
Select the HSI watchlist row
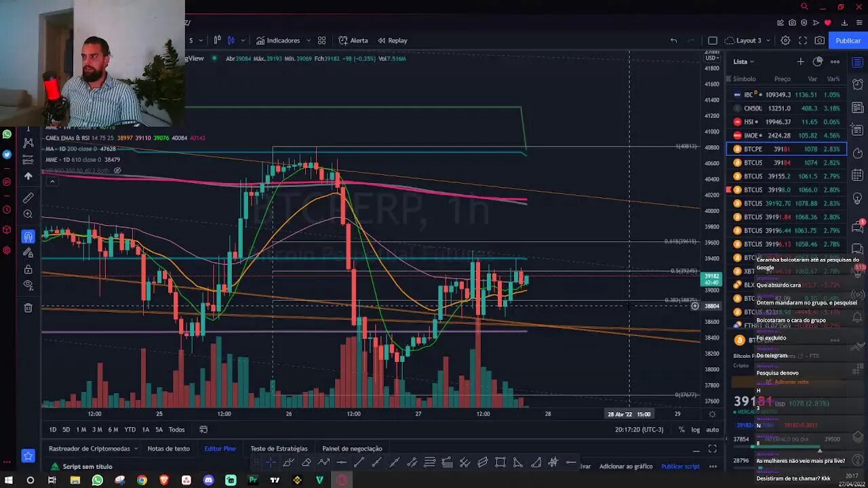[x=787, y=122]
